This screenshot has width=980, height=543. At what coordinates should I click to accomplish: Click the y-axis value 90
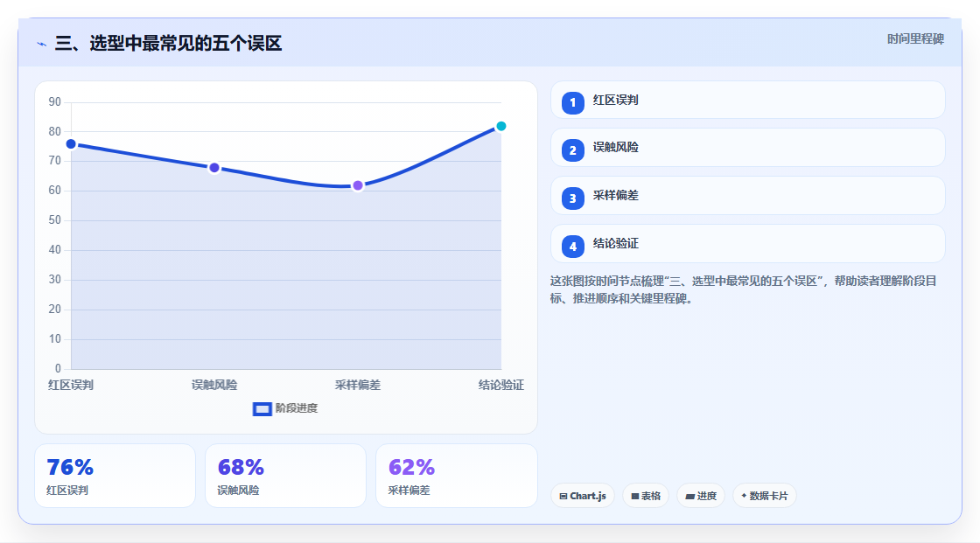tap(55, 101)
